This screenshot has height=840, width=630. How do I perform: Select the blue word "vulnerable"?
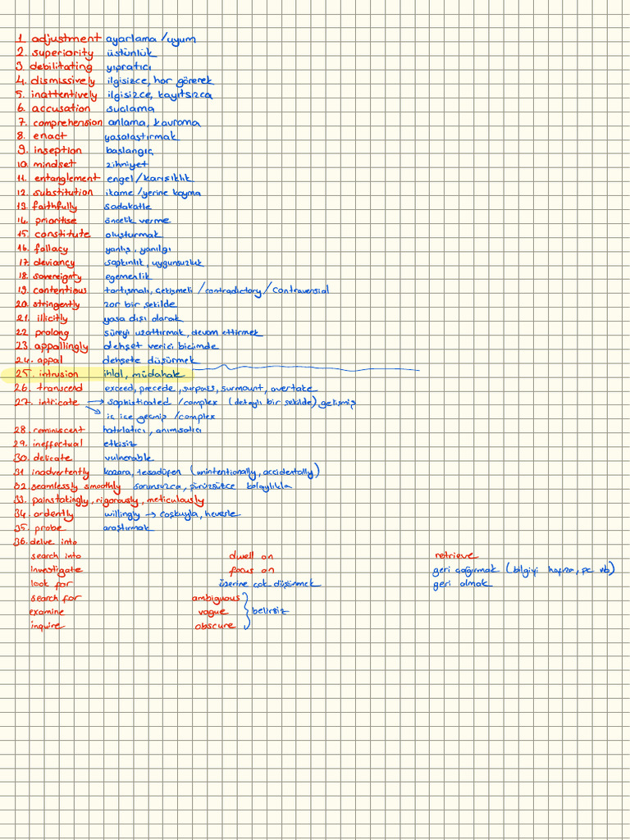click(x=129, y=459)
